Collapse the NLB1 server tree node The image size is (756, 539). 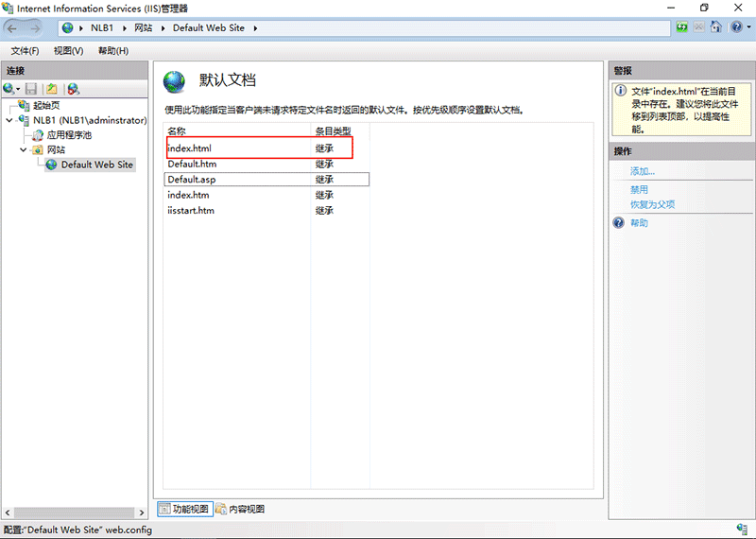click(9, 120)
